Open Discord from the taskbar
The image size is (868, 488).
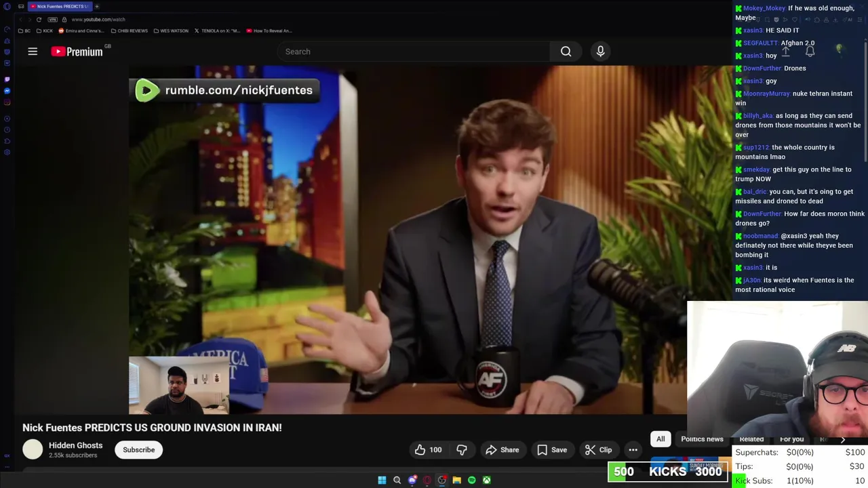coord(412,480)
